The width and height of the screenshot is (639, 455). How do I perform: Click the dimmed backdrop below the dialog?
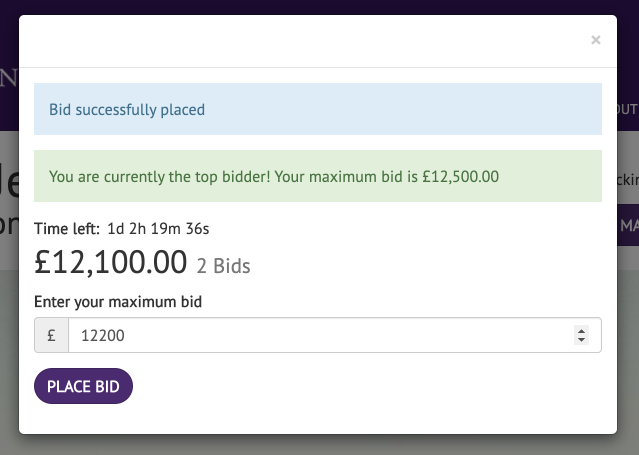pyautogui.click(x=320, y=446)
